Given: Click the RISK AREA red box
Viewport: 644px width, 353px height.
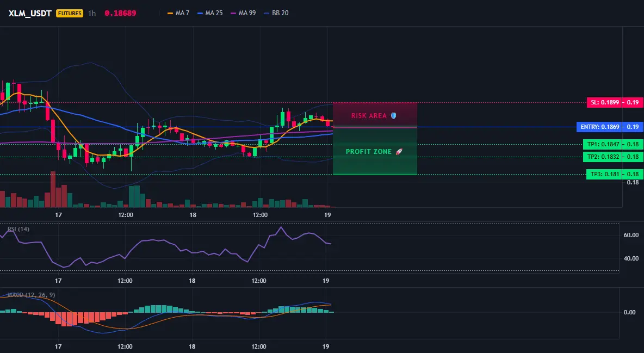Looking at the screenshot, I should (x=375, y=115).
